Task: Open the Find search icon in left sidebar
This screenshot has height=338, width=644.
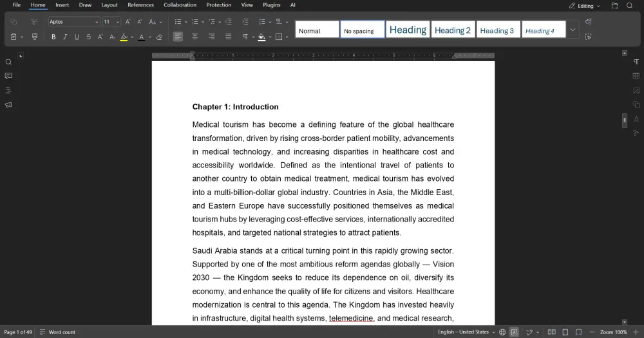Action: coord(8,62)
